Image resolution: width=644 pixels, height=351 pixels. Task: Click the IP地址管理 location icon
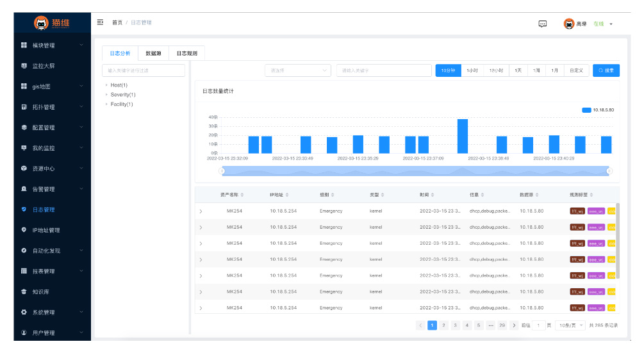(x=24, y=230)
